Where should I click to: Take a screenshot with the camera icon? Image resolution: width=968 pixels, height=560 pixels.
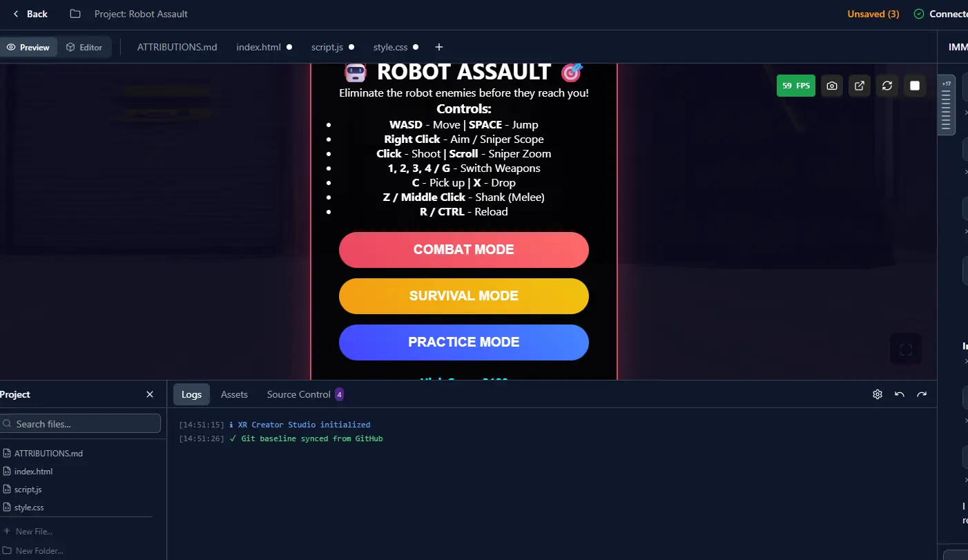tap(832, 86)
